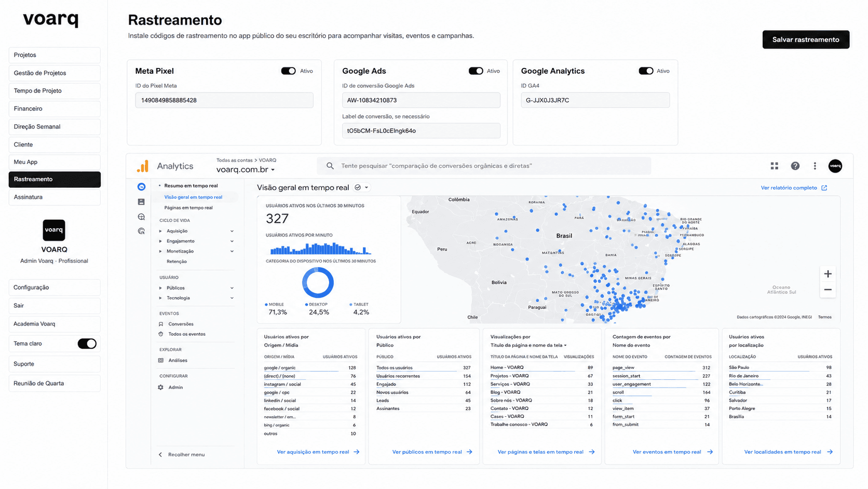The image size is (868, 489).
Task: Open the three-dot more options menu
Action: click(x=815, y=166)
